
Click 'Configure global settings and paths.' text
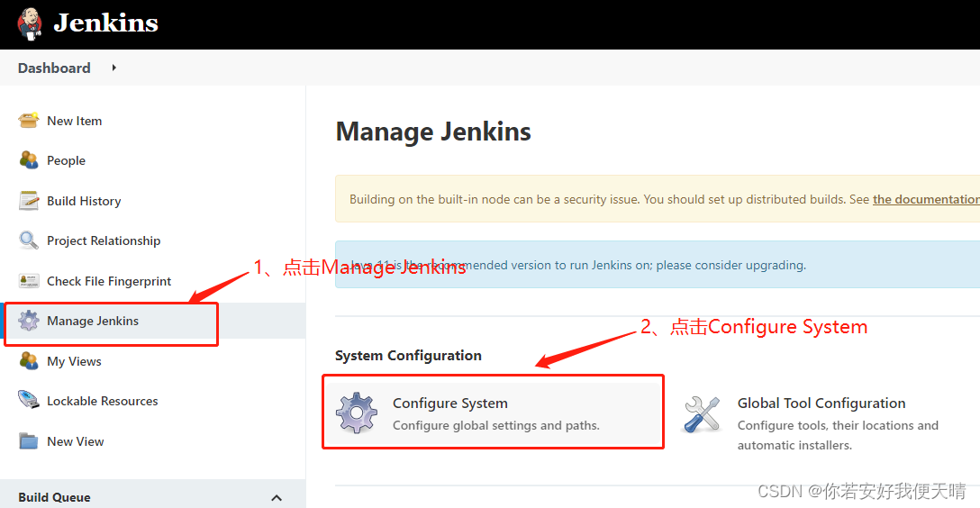click(x=496, y=425)
